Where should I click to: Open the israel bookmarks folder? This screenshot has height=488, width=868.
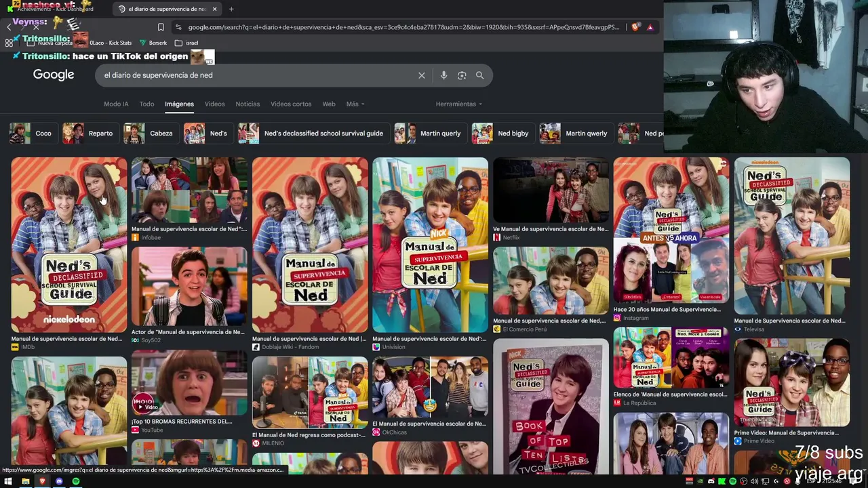(x=186, y=43)
